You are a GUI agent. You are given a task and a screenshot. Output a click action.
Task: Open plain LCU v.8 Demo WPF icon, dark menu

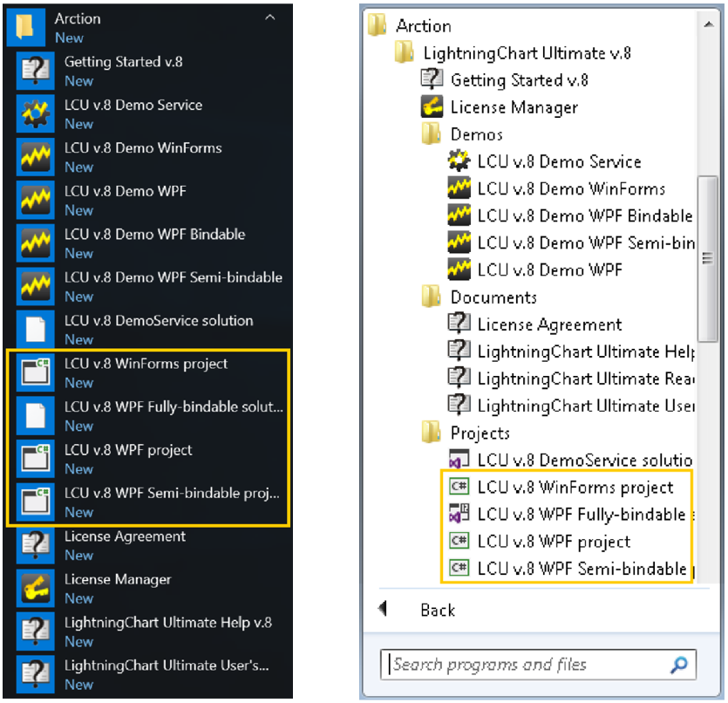point(35,200)
